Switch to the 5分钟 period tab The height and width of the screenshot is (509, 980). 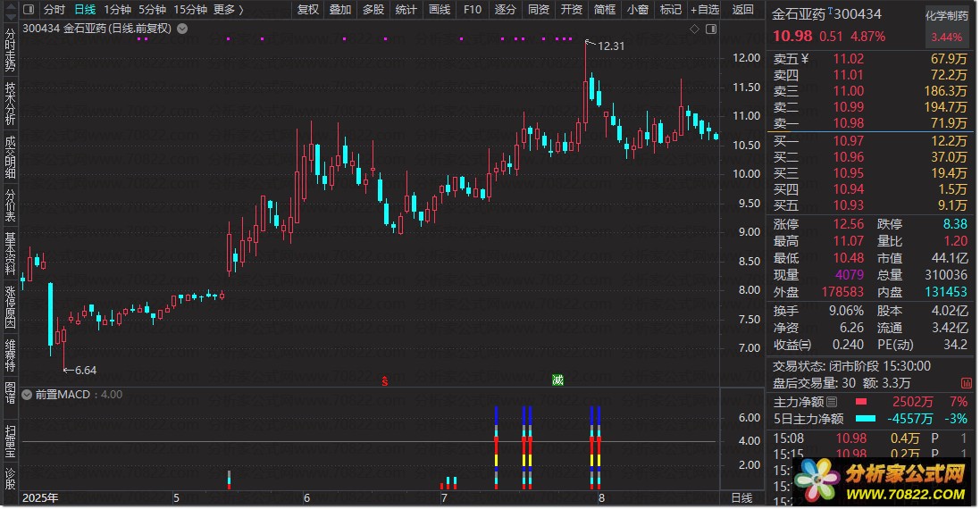(x=152, y=10)
